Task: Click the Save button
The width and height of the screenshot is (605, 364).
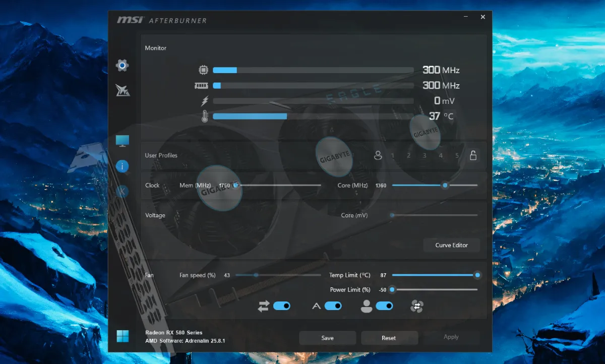Action: 327,338
